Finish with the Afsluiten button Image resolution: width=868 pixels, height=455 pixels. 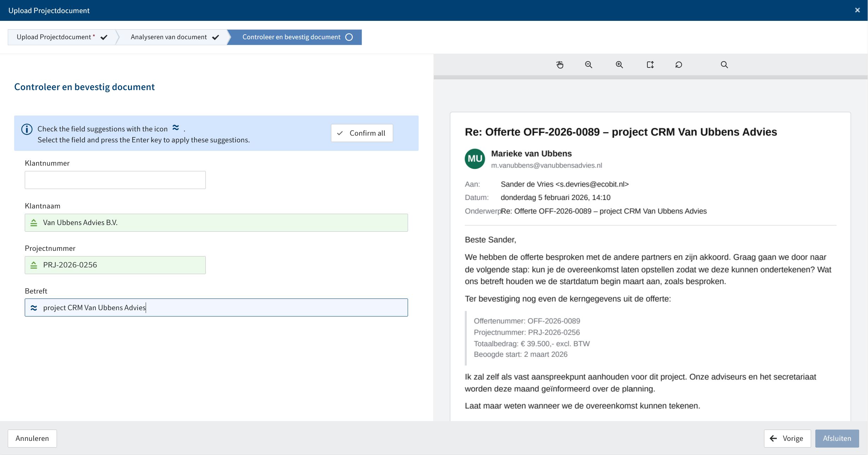[837, 438]
